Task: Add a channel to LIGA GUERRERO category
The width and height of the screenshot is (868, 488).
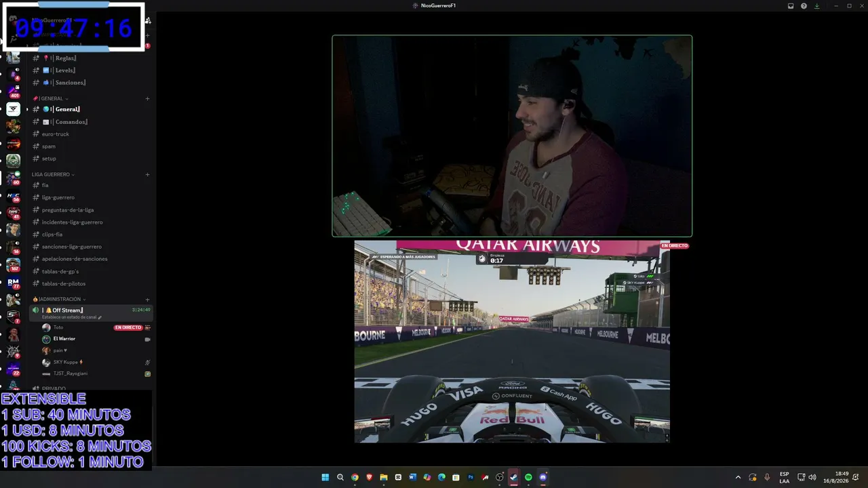Action: click(147, 175)
